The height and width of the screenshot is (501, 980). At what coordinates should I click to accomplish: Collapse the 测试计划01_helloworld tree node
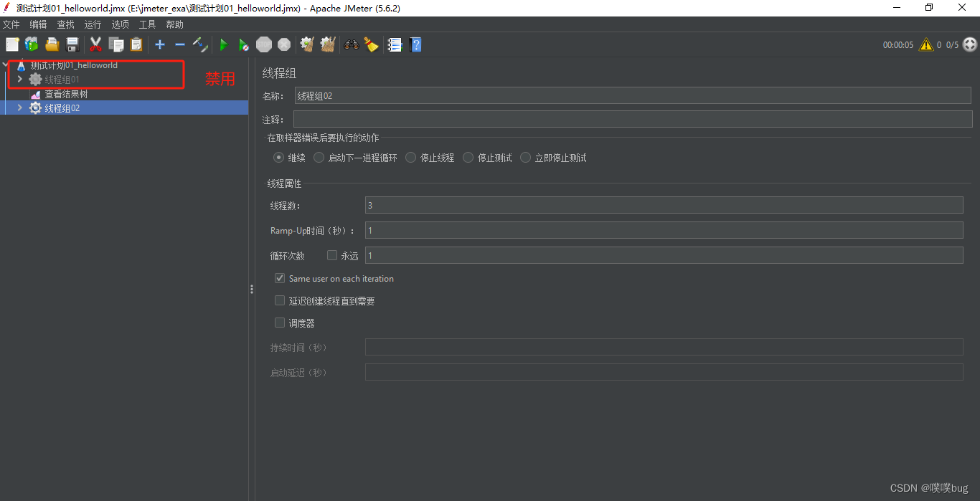click(x=5, y=64)
